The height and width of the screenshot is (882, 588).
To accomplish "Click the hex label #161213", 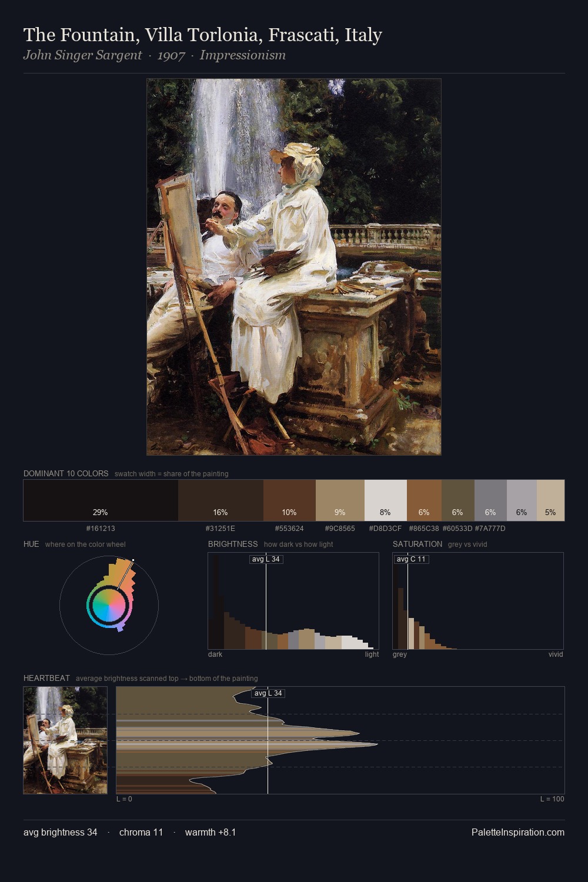I will (x=101, y=529).
